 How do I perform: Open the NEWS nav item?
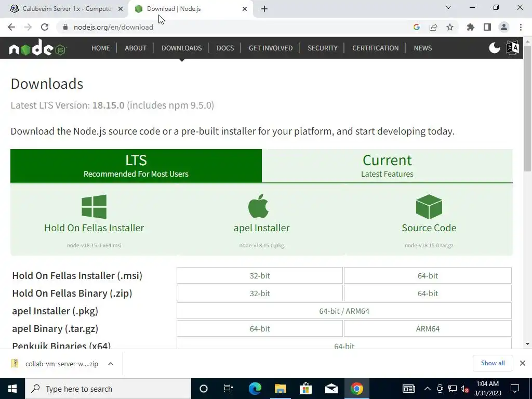[423, 48]
